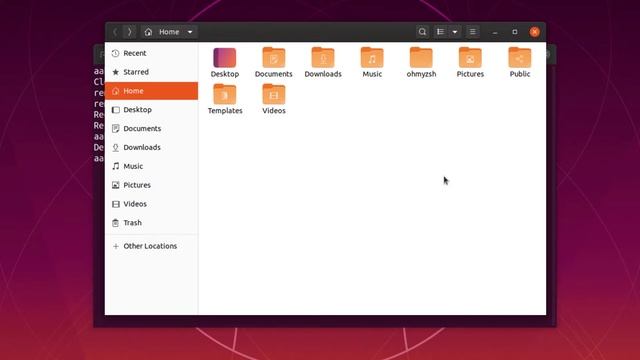Image resolution: width=640 pixels, height=360 pixels.
Task: Select Documents in the sidebar
Action: (151, 128)
